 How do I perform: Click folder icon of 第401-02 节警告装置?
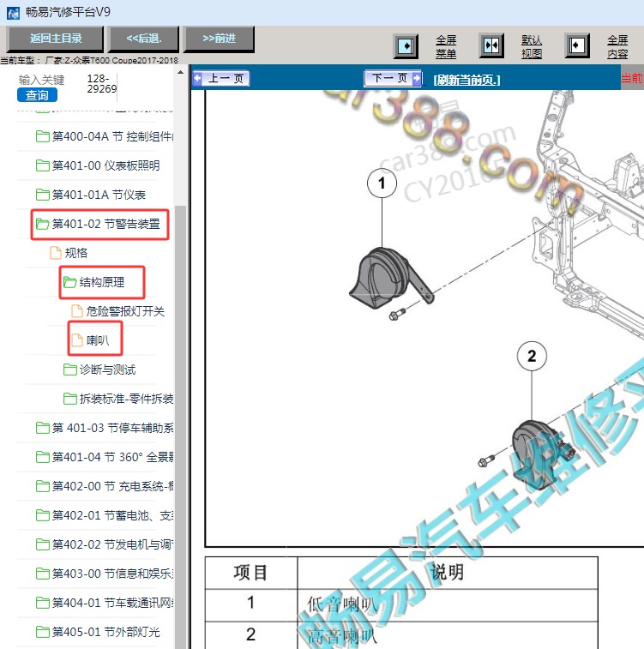(42, 224)
